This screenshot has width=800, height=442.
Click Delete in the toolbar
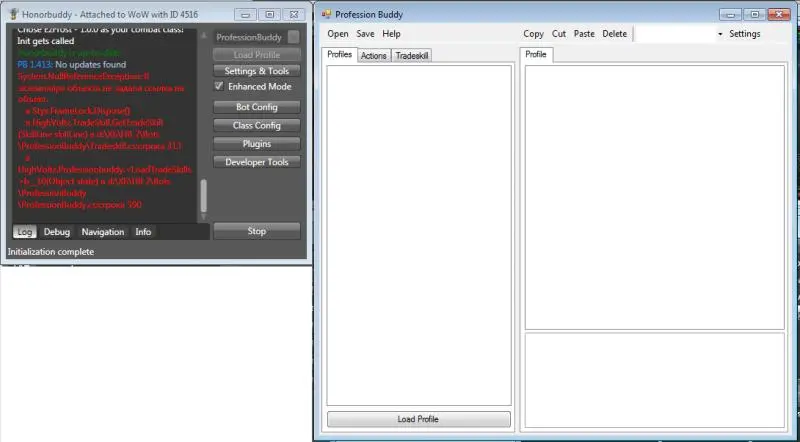click(x=614, y=34)
